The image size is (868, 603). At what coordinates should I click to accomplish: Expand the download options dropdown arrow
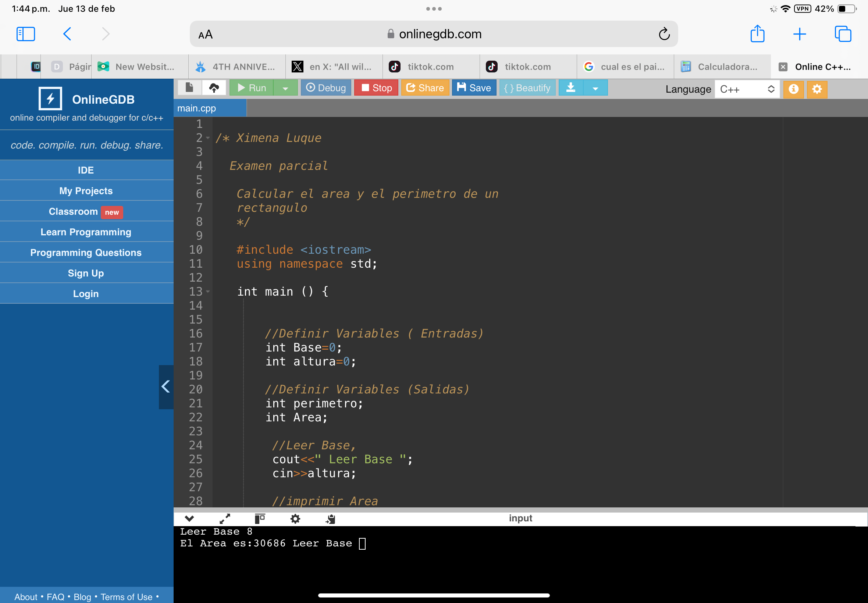[x=595, y=88]
